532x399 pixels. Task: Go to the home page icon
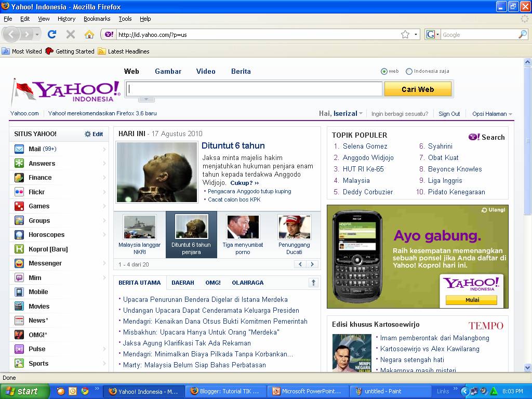coord(89,34)
